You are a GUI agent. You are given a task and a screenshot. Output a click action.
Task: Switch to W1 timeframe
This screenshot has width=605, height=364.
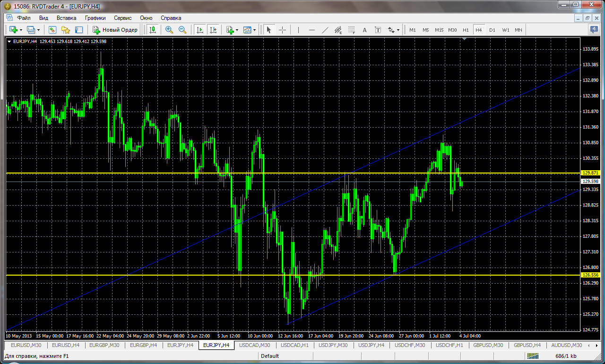pyautogui.click(x=505, y=30)
